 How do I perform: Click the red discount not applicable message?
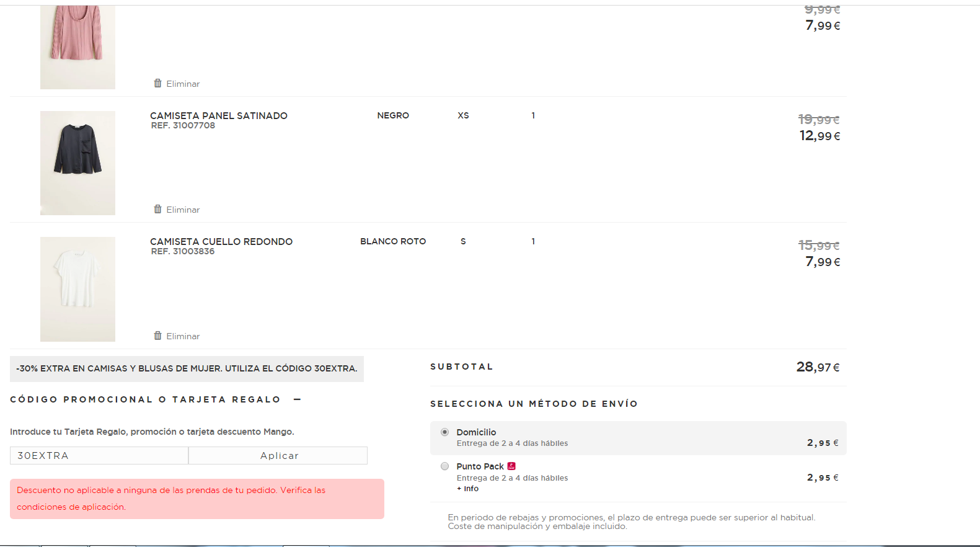[196, 499]
